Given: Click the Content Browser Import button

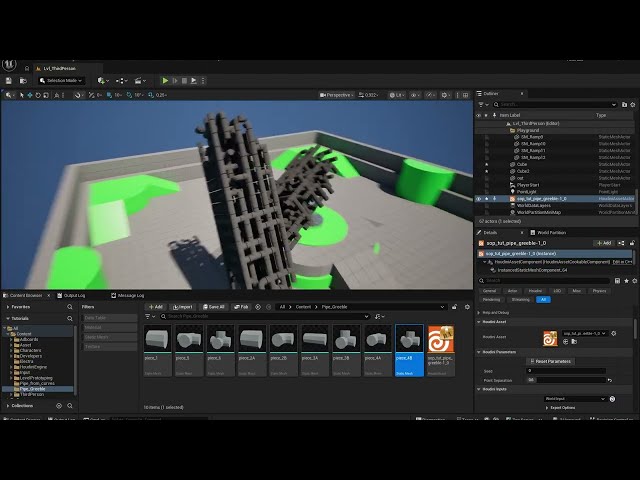Looking at the screenshot, I should [182, 307].
